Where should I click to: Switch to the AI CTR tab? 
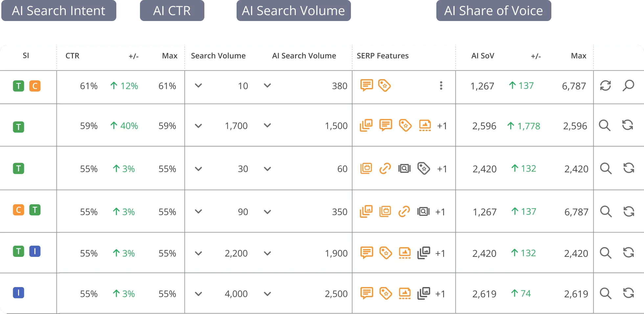click(x=172, y=11)
